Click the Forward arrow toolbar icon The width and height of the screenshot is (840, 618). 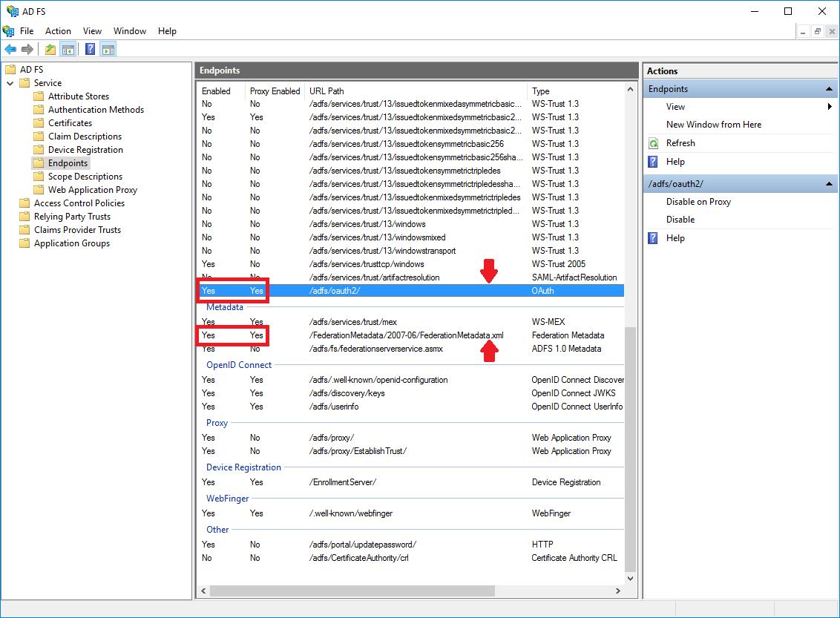(27, 50)
